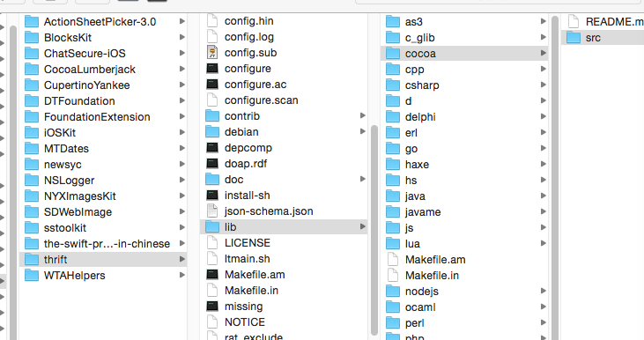Image resolution: width=644 pixels, height=340 pixels.
Task: Expand the doc folder arrow
Action: point(363,179)
